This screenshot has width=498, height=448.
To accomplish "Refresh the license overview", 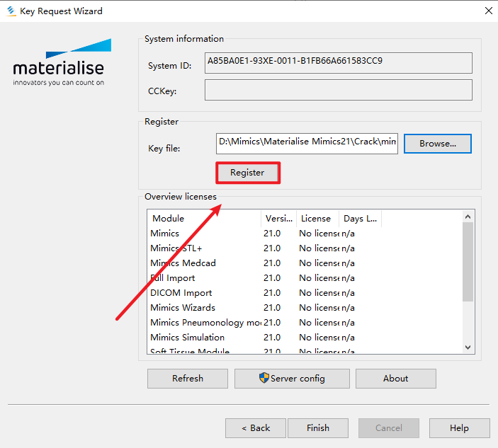I will click(x=188, y=379).
